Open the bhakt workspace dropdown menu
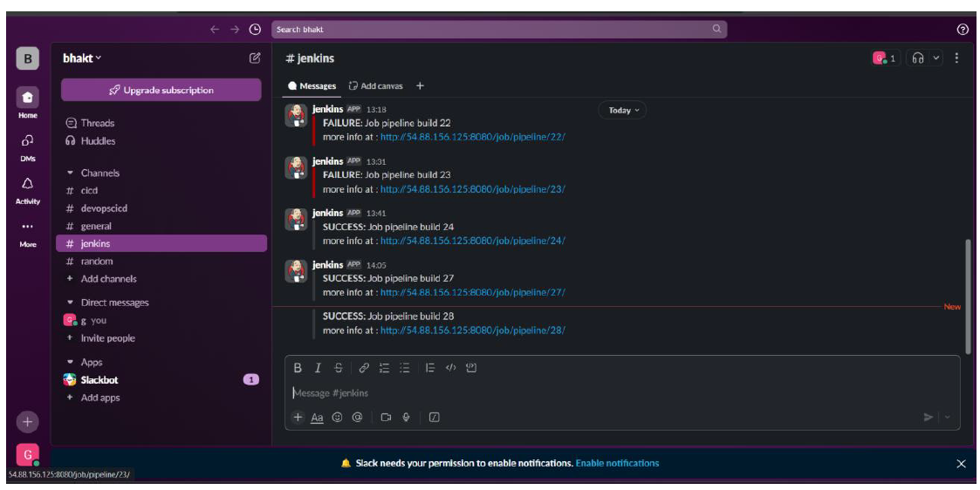Image resolution: width=980 pixels, height=490 pixels. pos(82,58)
